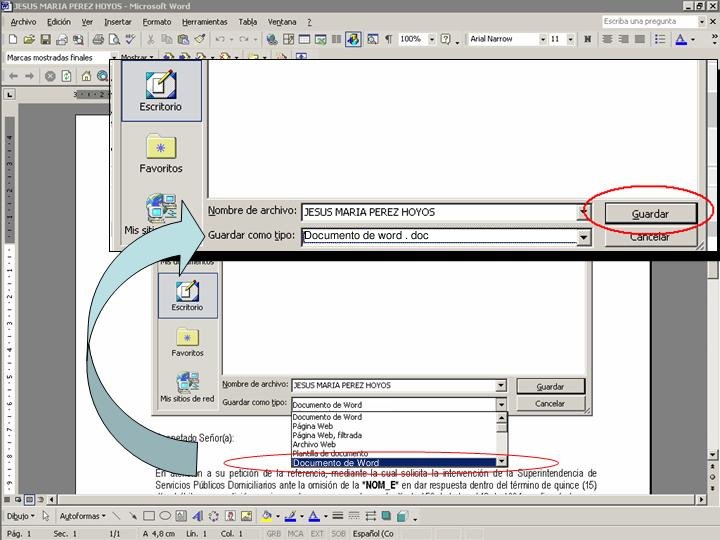Select the Oval tool in Drawing toolbar
This screenshot has height=540, width=720.
[165, 516]
